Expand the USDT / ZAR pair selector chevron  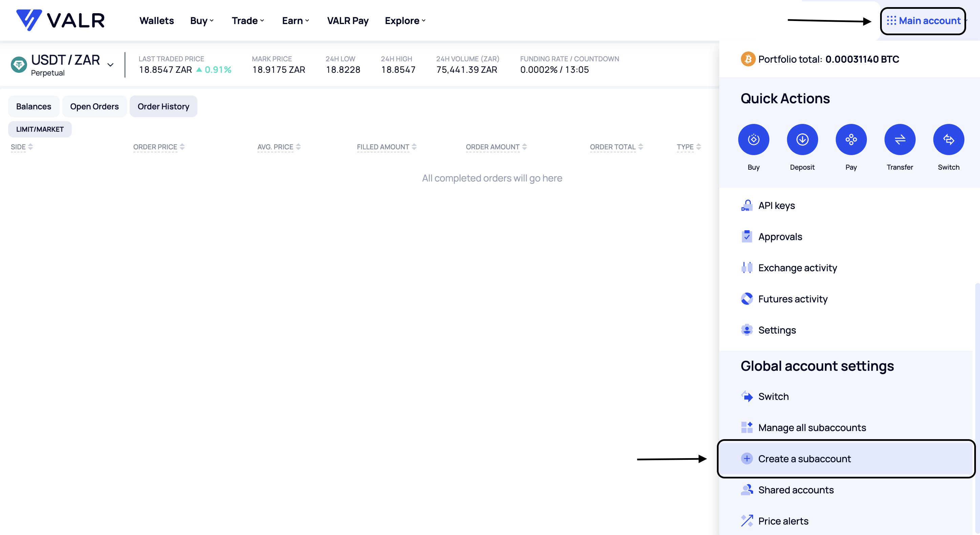coord(110,65)
